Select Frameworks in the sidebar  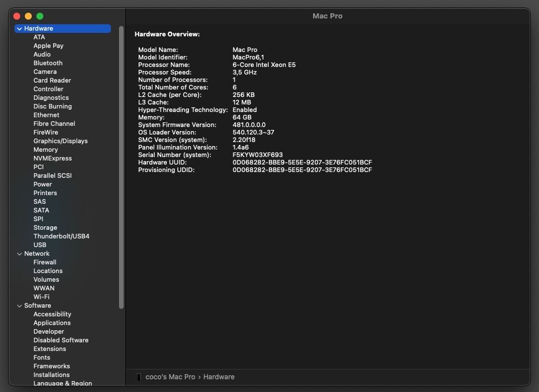(52, 366)
